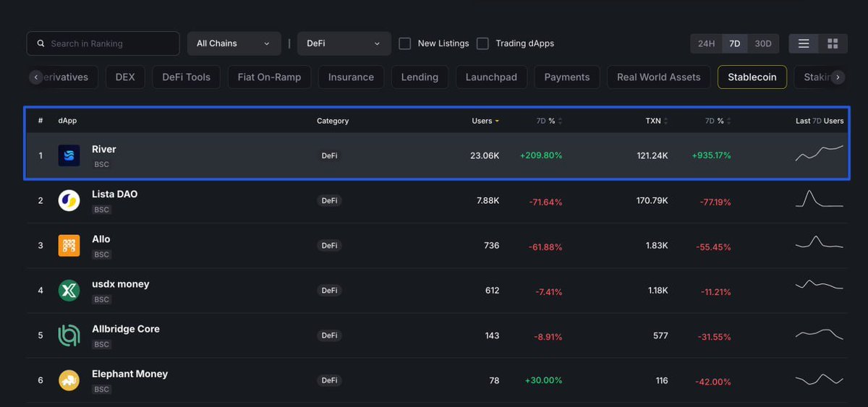Select the DEX category tab
Viewport: 868px width, 407px height.
(125, 77)
